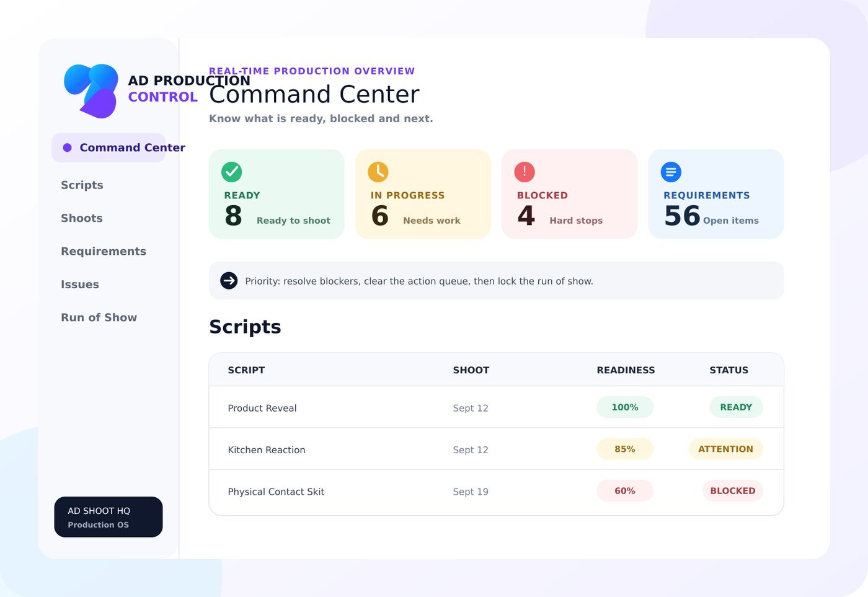The width and height of the screenshot is (868, 597).
Task: Click the SCRIPT column header
Action: [246, 370]
